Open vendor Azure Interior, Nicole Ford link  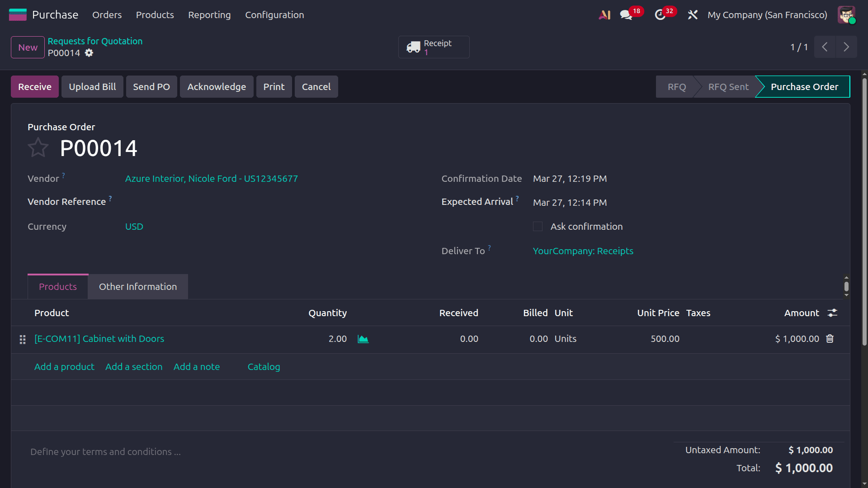[x=211, y=178]
